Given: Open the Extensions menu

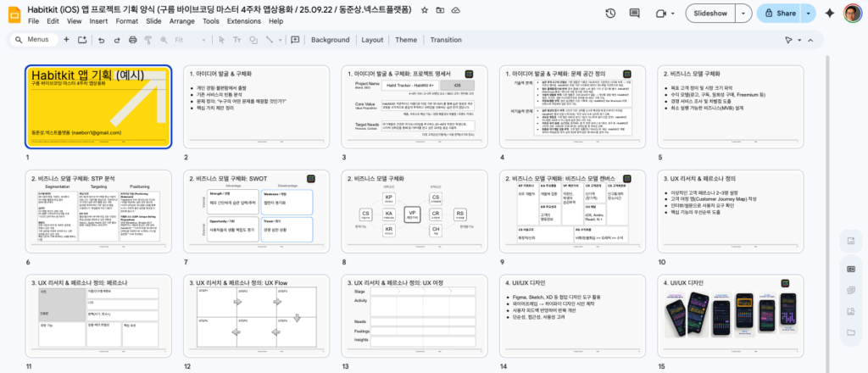Looking at the screenshot, I should [244, 20].
